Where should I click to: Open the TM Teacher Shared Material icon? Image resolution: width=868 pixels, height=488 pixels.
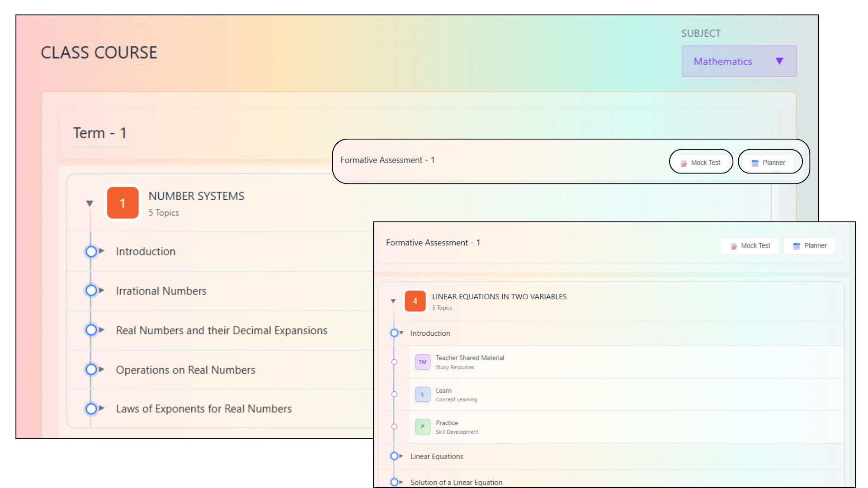pos(423,362)
